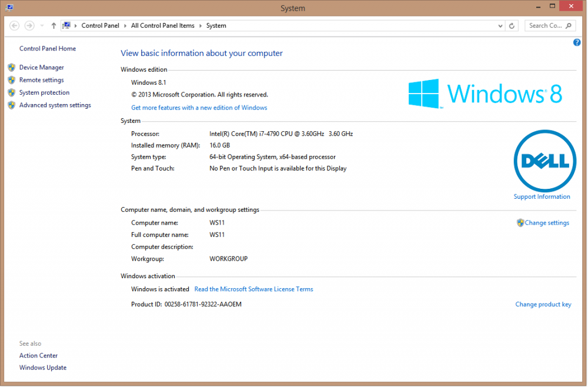Click View basic information heading

click(201, 54)
